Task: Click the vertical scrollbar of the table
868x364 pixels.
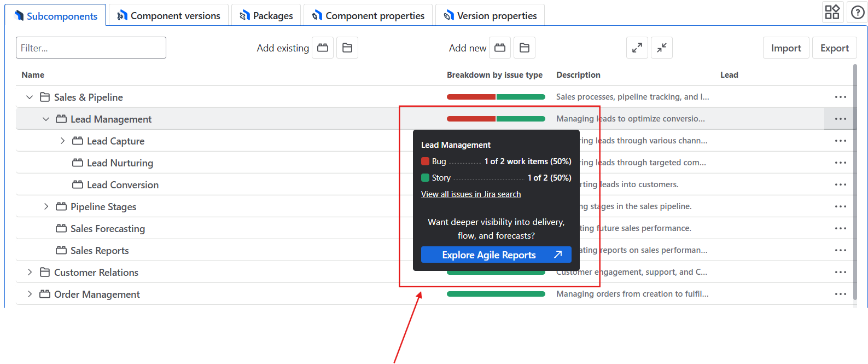Action: click(855, 182)
